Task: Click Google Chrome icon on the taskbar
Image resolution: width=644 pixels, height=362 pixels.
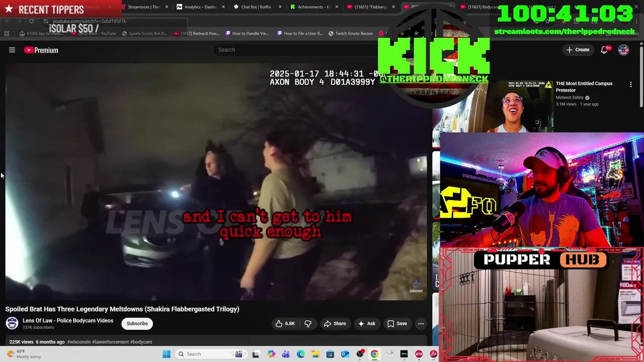Action: tap(374, 354)
